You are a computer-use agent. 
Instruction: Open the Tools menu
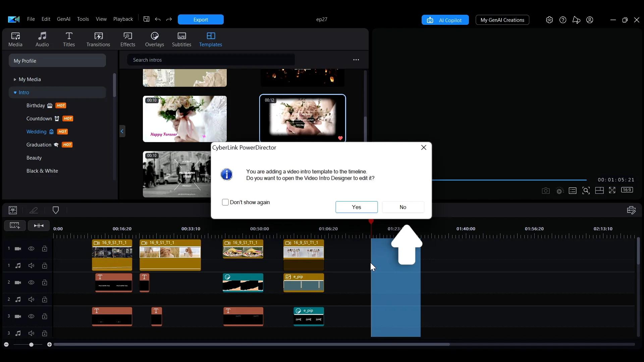coord(83,19)
